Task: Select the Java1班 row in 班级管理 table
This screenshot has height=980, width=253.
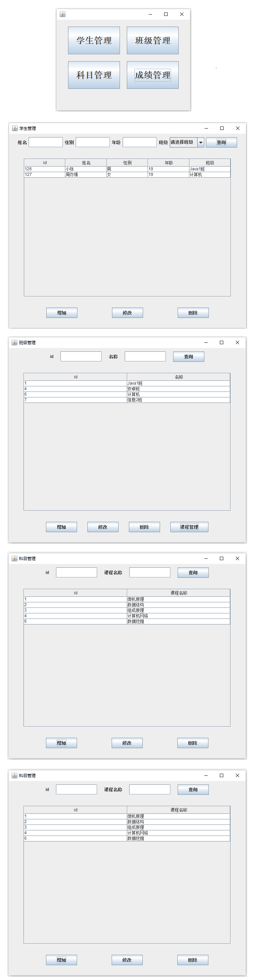Action: click(x=127, y=383)
